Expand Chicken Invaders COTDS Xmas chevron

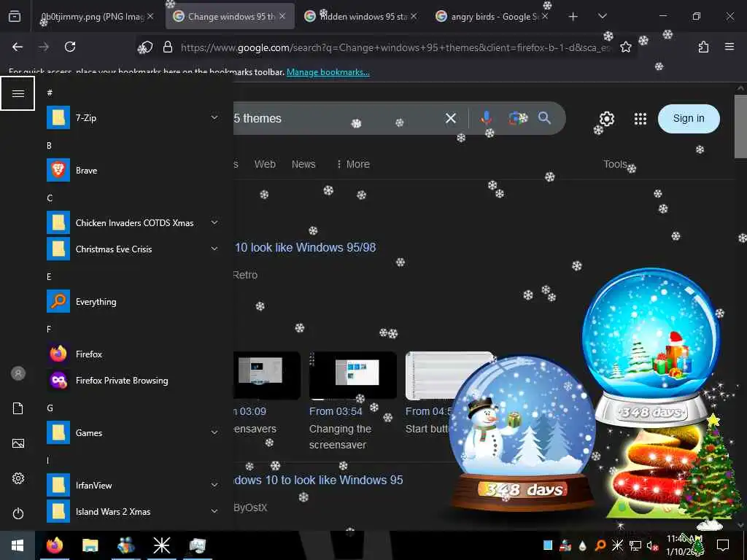point(214,222)
